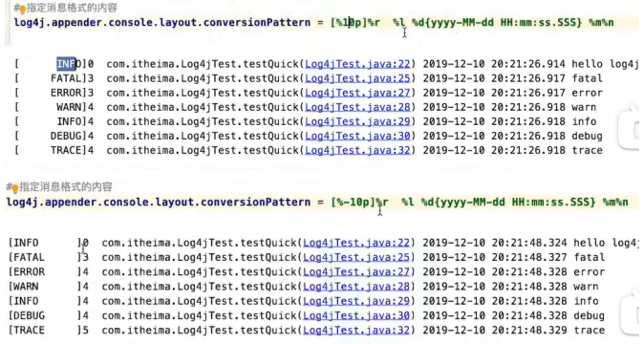The width and height of the screenshot is (644, 344).
Task: Open Log4jTest.java:25 link in the 20:21:48.327 fatal row
Action: 356,257
